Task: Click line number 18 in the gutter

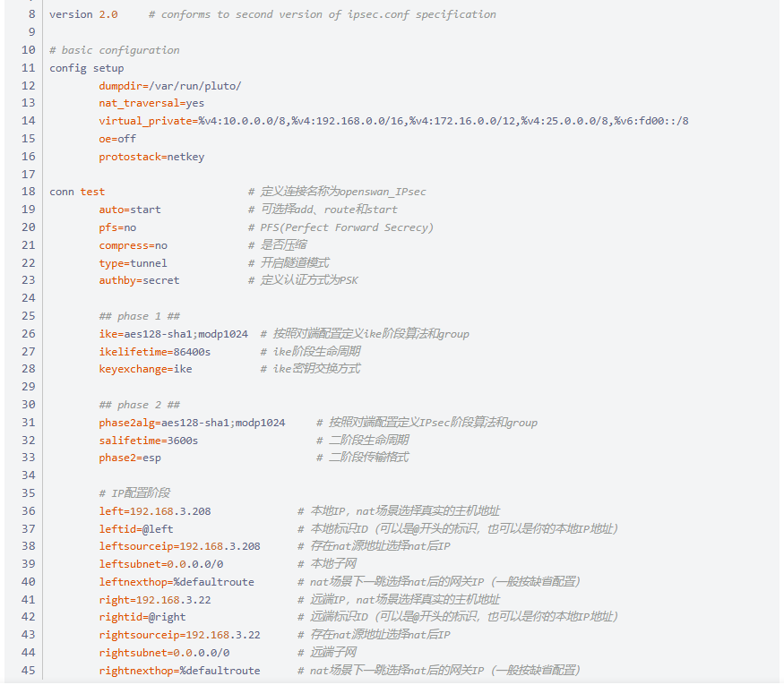Action: coord(29,192)
